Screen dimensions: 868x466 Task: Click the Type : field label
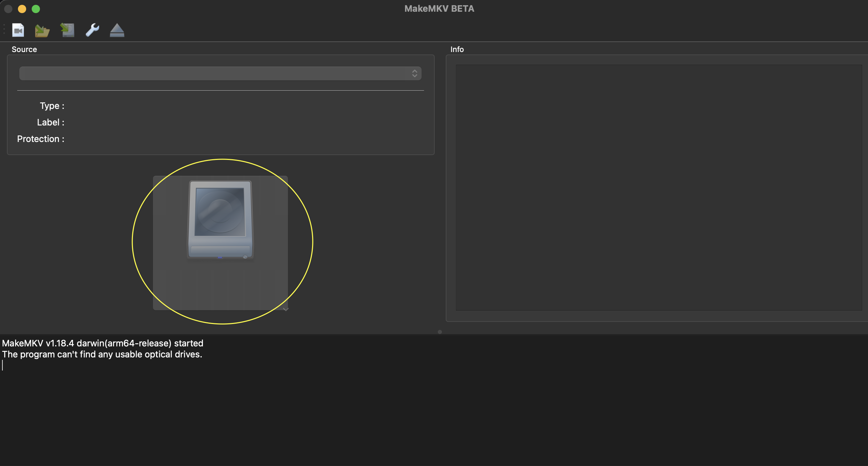click(x=52, y=106)
